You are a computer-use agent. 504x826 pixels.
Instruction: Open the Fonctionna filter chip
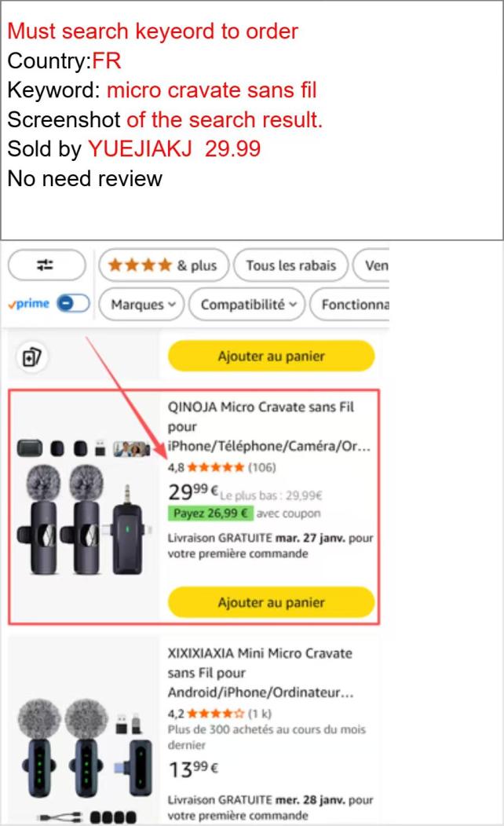point(350,305)
